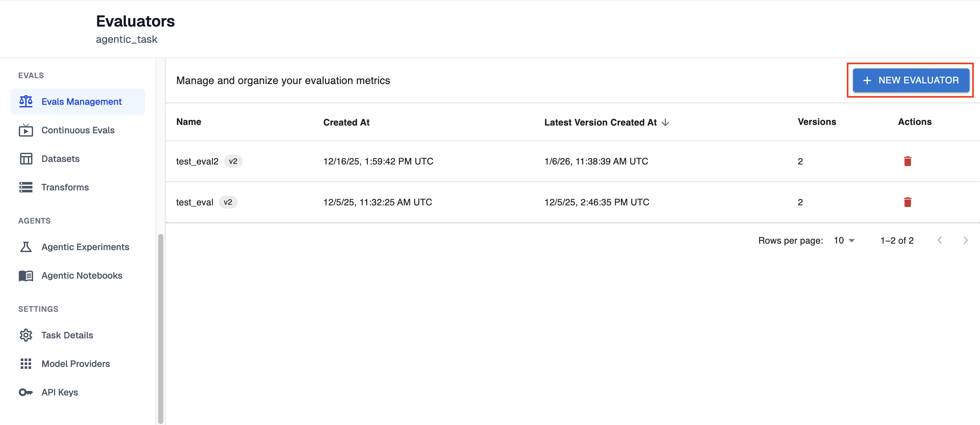Click the Task Details gear icon
The height and width of the screenshot is (425, 980).
pyautogui.click(x=26, y=335)
